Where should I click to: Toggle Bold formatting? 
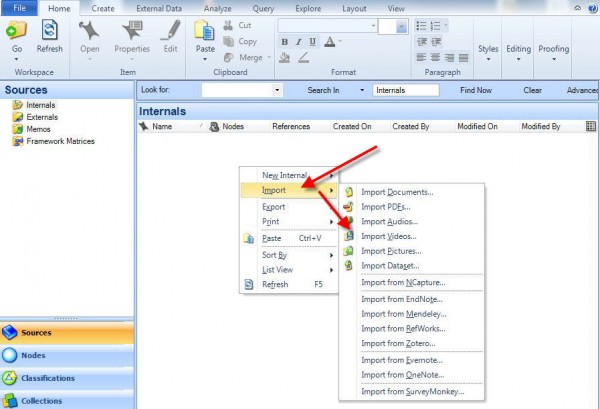[284, 42]
